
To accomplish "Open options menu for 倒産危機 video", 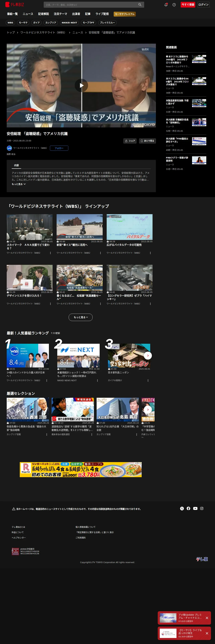I will click(47, 435).
